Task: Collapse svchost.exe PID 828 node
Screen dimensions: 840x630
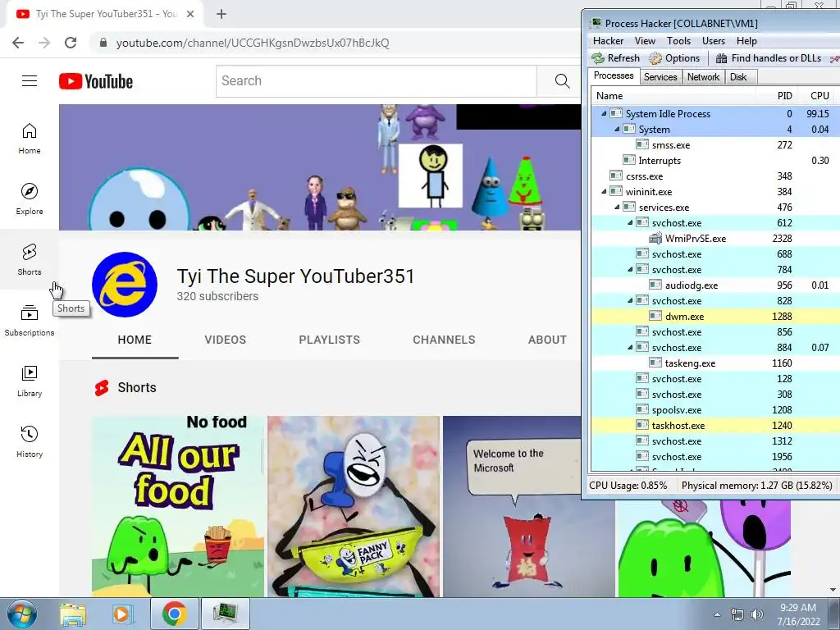Action: click(x=630, y=300)
